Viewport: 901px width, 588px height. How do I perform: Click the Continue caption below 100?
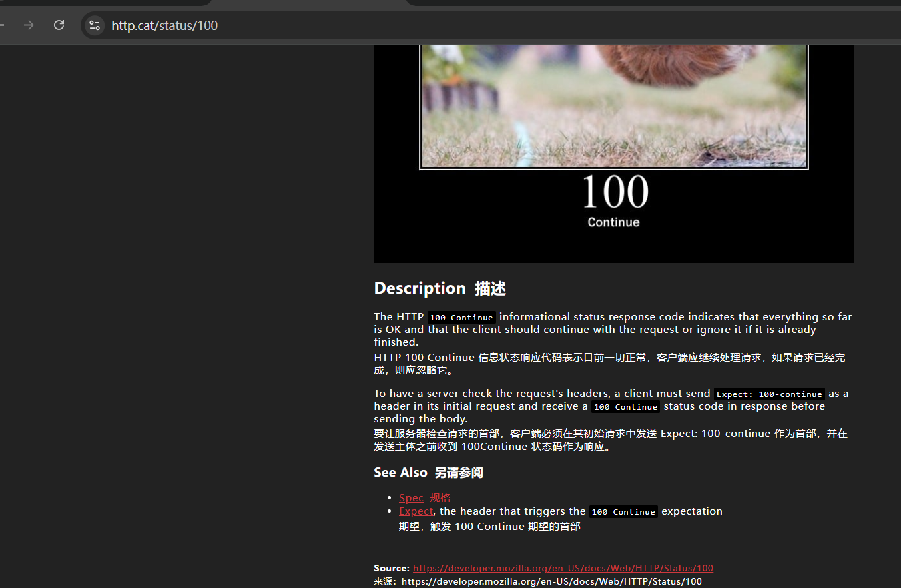click(613, 222)
